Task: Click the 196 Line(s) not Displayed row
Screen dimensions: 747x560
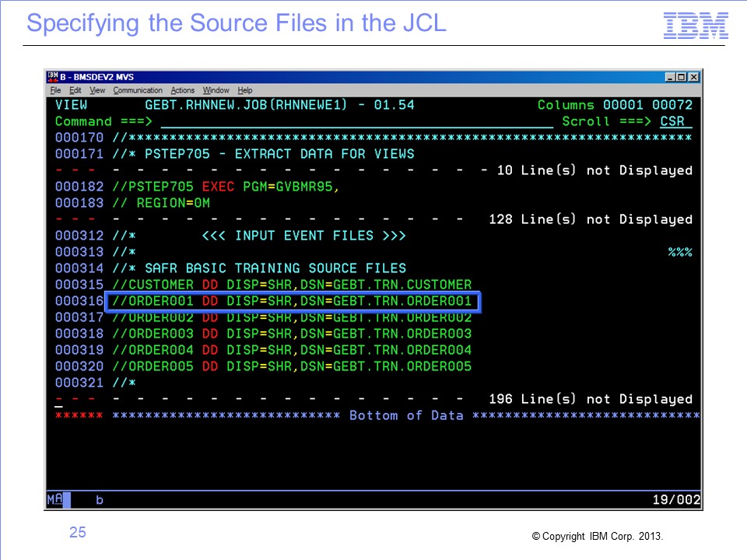Action: click(x=373, y=398)
